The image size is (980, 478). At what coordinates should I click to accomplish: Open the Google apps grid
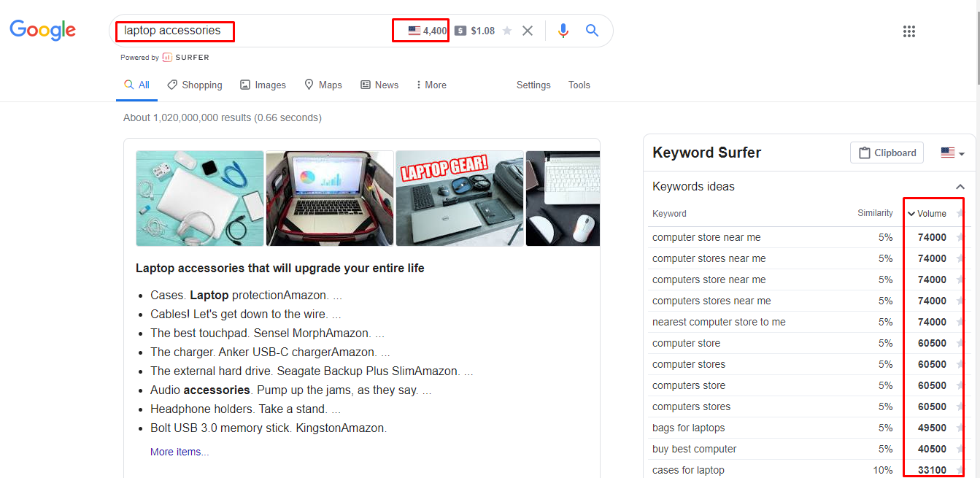[909, 31]
